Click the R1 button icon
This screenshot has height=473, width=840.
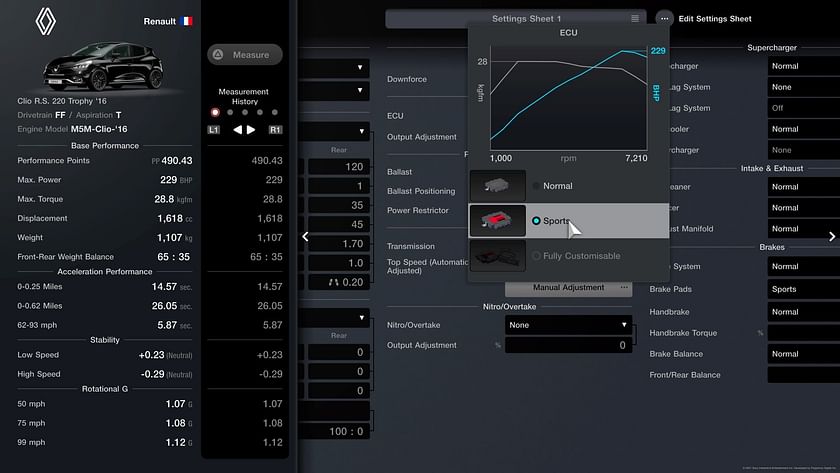[275, 130]
